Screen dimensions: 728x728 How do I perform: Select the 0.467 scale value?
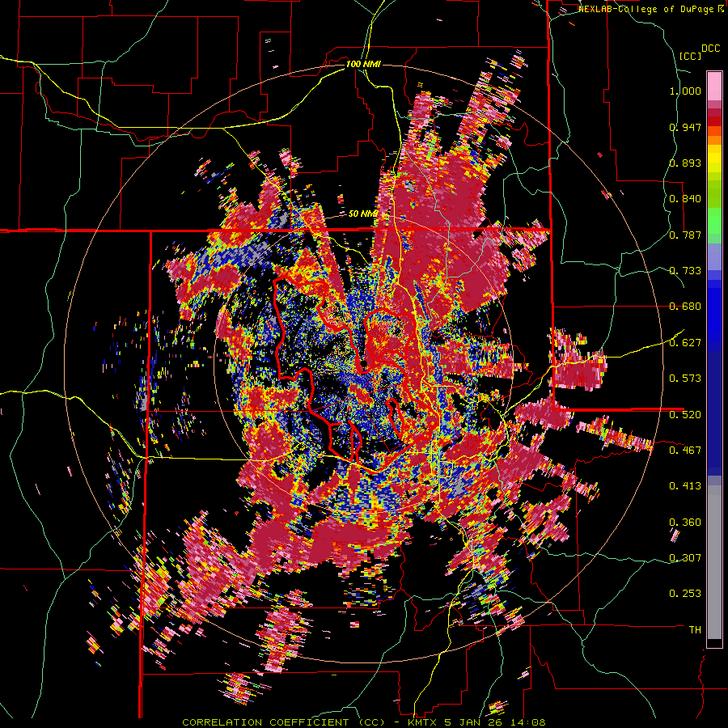coord(685,450)
